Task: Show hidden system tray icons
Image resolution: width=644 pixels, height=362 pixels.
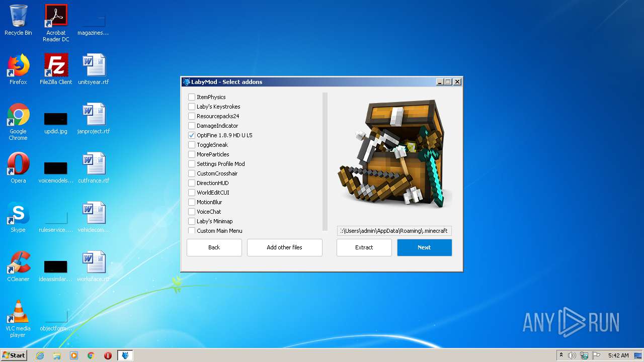Action: [x=561, y=355]
